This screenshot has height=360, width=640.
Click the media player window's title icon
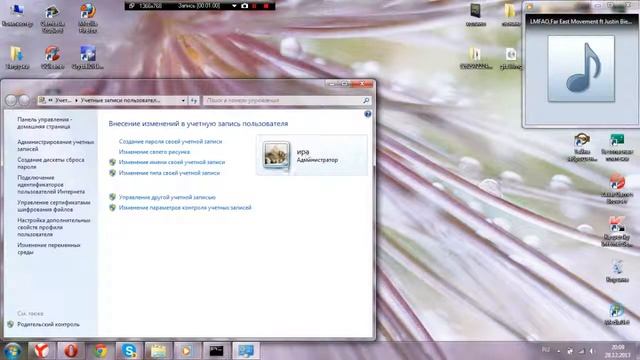click(530, 6)
